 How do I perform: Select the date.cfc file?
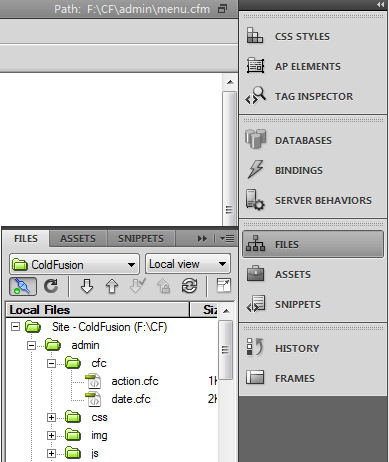tap(131, 399)
